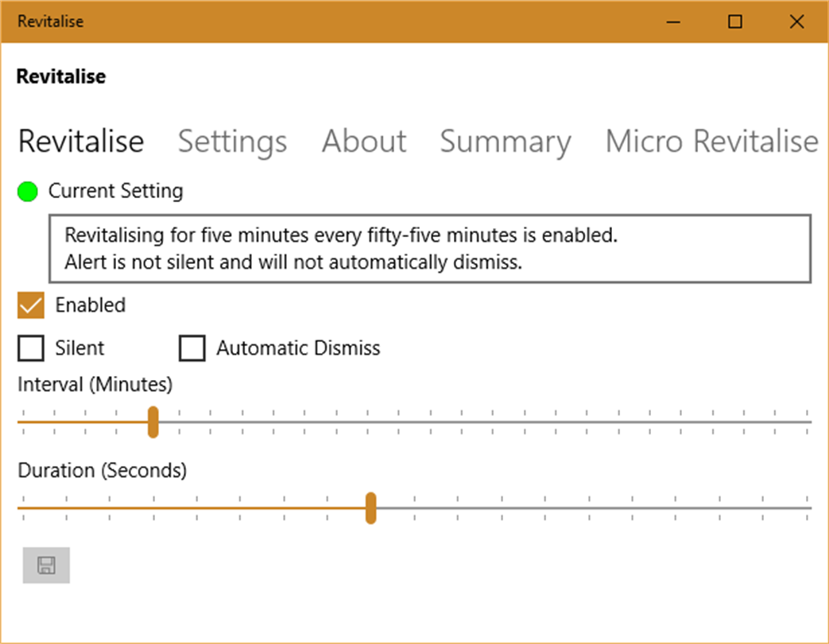829x644 pixels.
Task: Open the About tab
Action: (x=364, y=142)
